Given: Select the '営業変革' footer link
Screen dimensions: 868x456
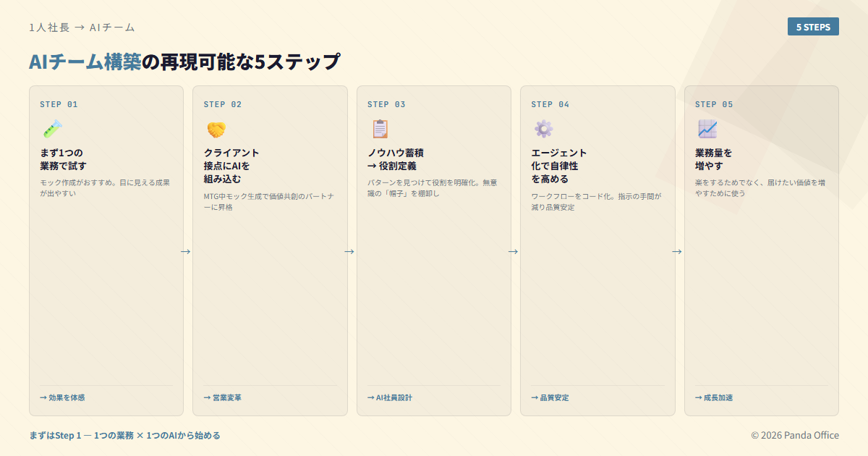Looking at the screenshot, I should 223,397.
